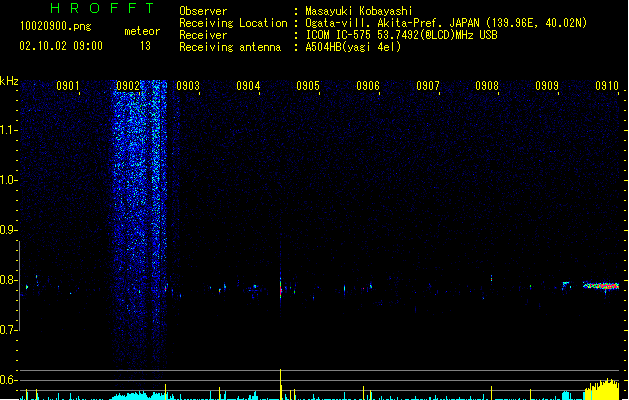The width and height of the screenshot is (629, 400).
Task: Click the 0906 time marker
Action: click(x=368, y=86)
